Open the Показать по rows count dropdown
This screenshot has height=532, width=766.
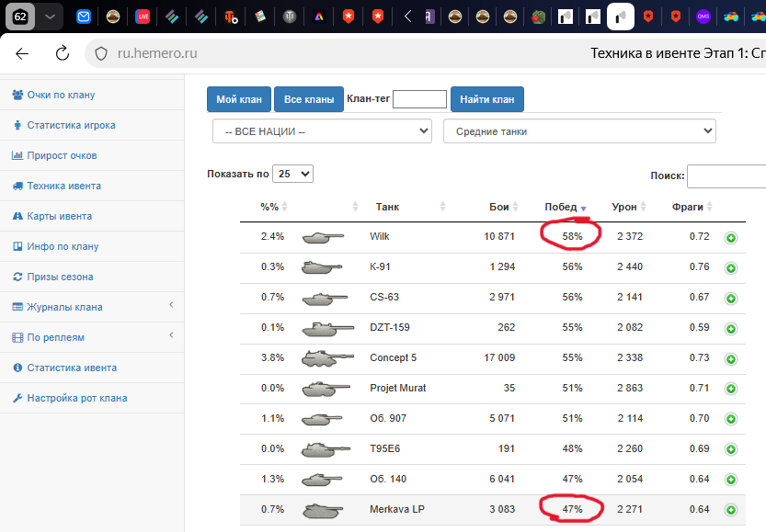pos(294,174)
